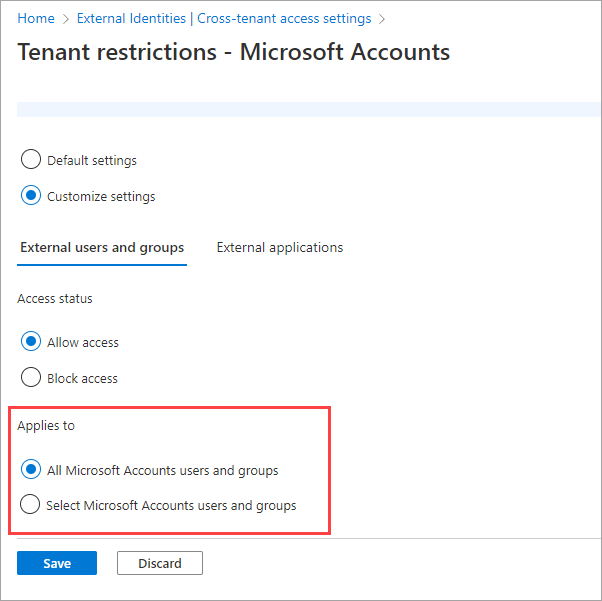The width and height of the screenshot is (602, 601).
Task: Click the Access status heading
Action: (57, 298)
